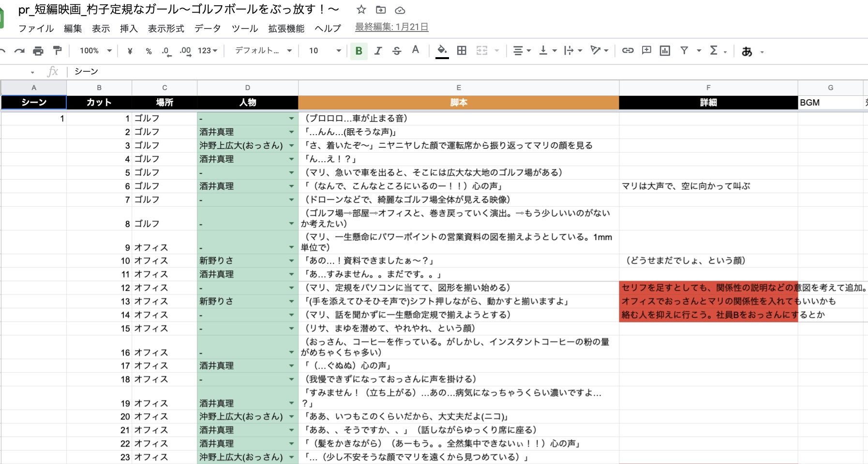
Task: Insert a chart using toolbar icon
Action: 665,50
